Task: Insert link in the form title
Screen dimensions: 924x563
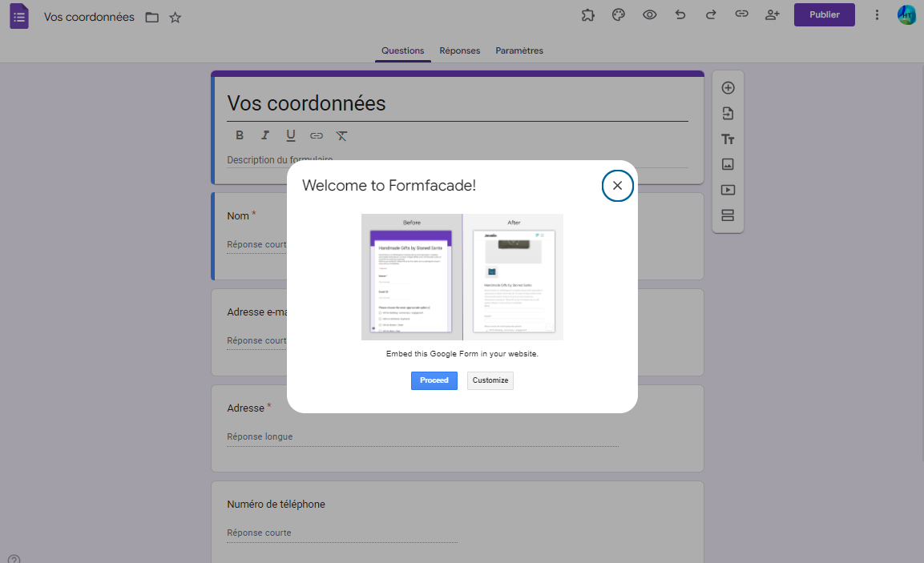Action: coord(317,135)
